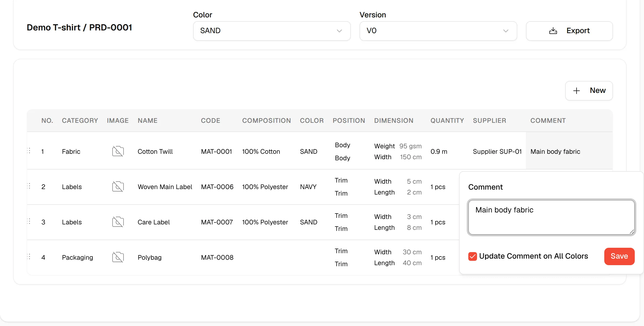Click the MAT-0006 code cell
The width and height of the screenshot is (644, 326).
(x=217, y=187)
